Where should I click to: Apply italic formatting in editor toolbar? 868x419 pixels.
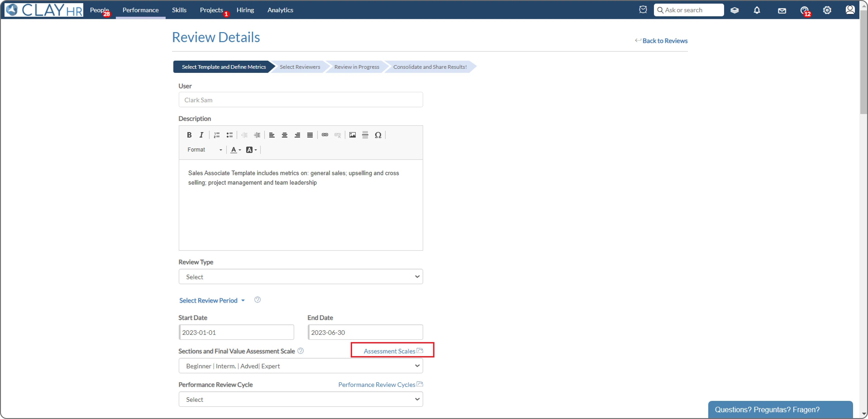(x=201, y=135)
